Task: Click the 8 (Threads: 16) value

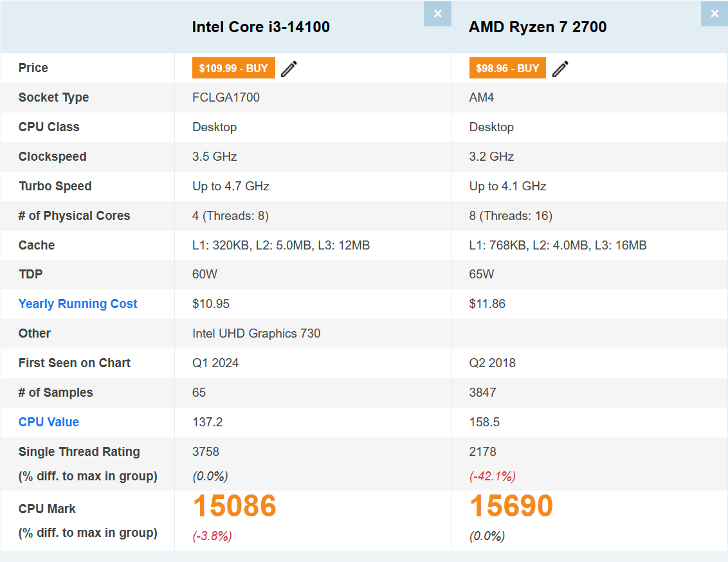Action: coord(511,216)
